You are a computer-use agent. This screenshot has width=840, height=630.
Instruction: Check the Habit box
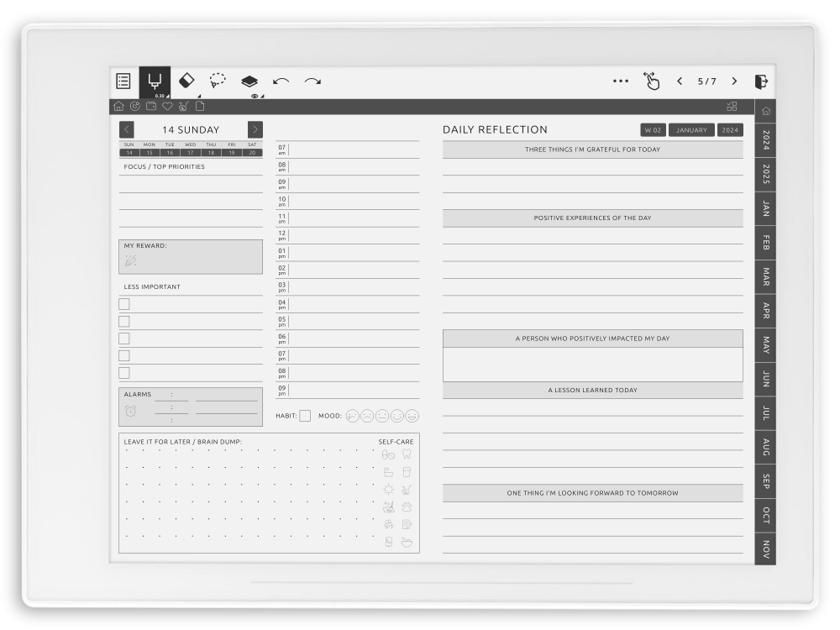(x=305, y=416)
